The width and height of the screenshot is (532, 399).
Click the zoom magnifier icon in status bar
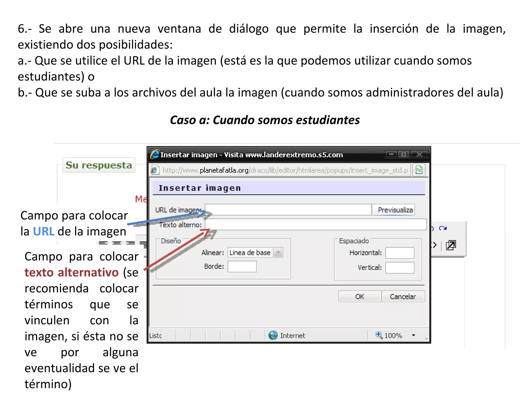(379, 335)
